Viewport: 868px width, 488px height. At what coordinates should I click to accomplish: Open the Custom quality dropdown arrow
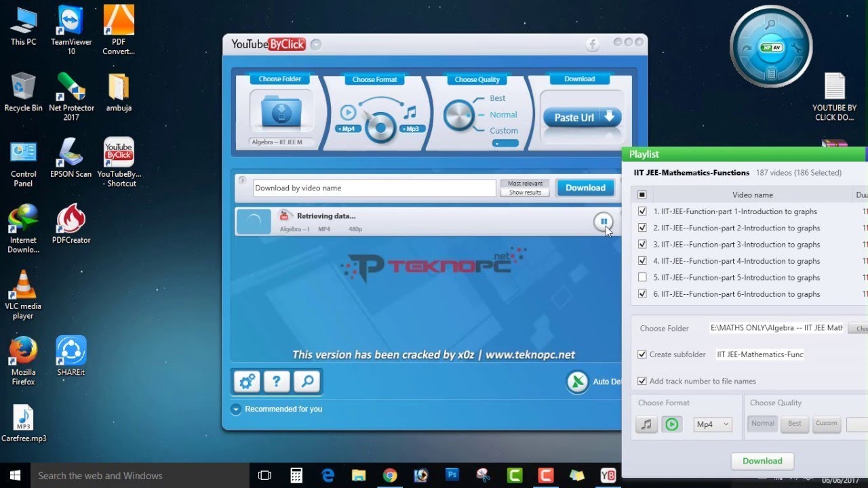505,143
